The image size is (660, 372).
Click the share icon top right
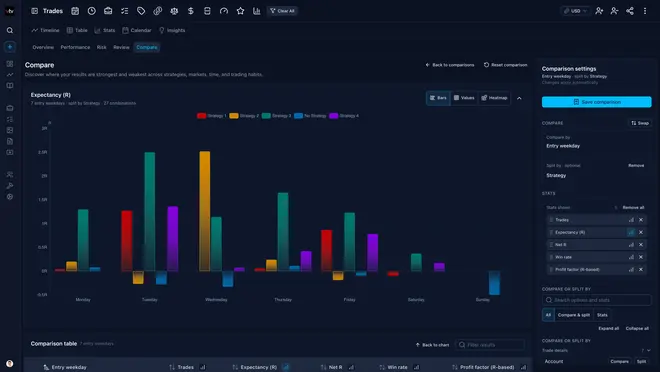click(630, 11)
